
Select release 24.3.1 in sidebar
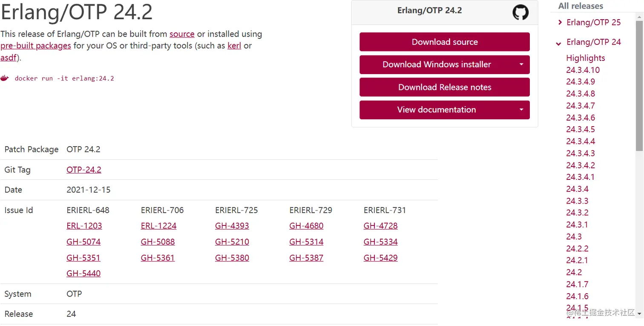pos(577,225)
